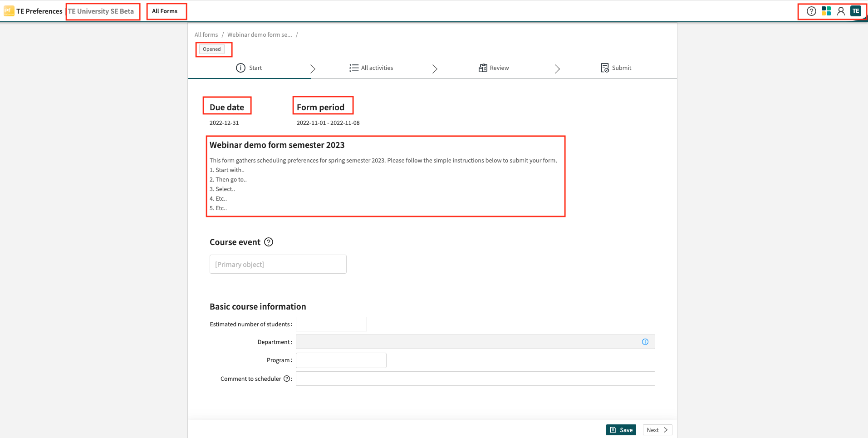The image size is (868, 438).
Task: Switch to the All activities step
Action: tap(377, 68)
